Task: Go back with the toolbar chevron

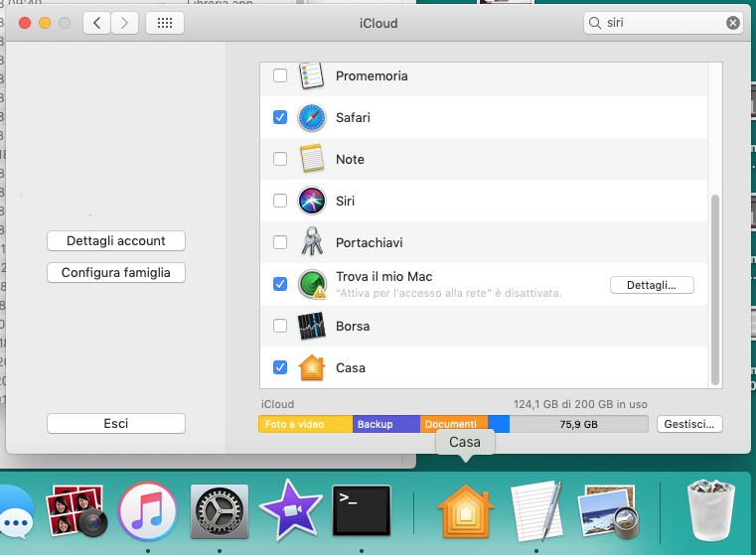Action: pos(96,23)
